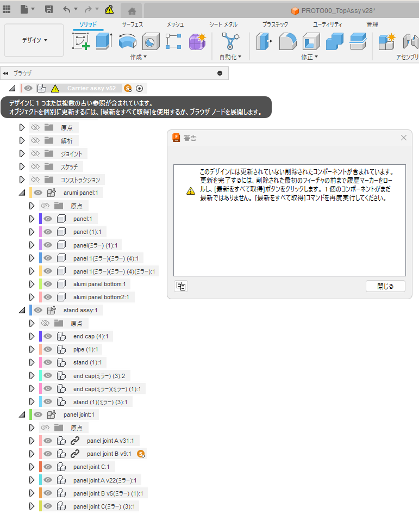Screen dimensions: 419x532
Task: Select the Press Pull tool
Action: [264, 41]
